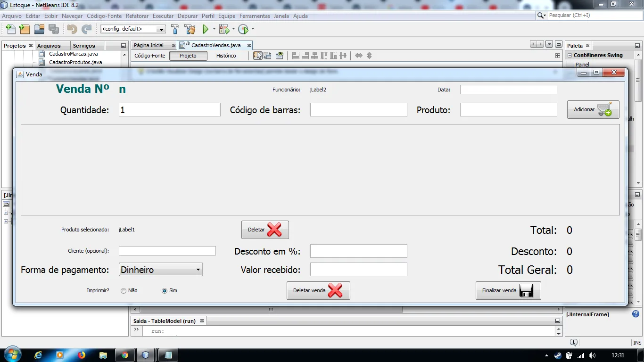This screenshot has width=644, height=362.
Task: Click the Finalizar venda button
Action: tap(508, 290)
